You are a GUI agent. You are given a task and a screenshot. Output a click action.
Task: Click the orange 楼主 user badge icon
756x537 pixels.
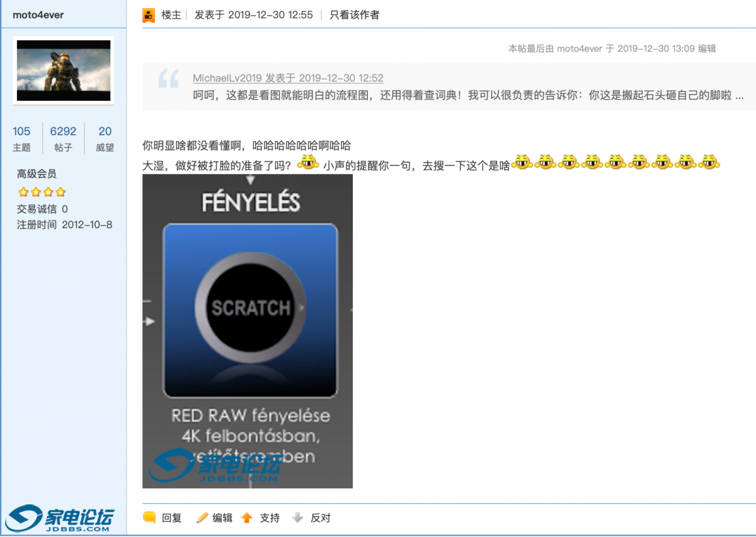149,15
